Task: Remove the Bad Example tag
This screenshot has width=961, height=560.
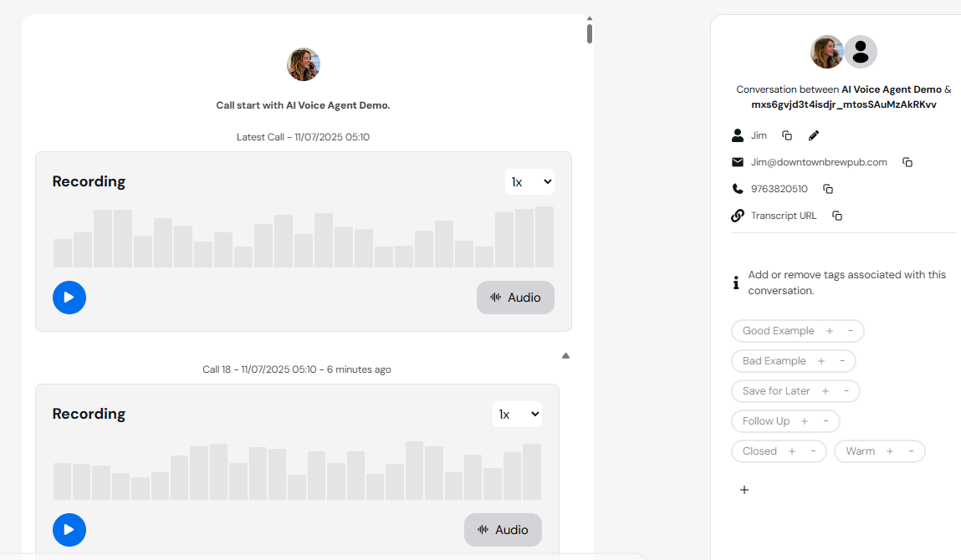Action: 842,361
